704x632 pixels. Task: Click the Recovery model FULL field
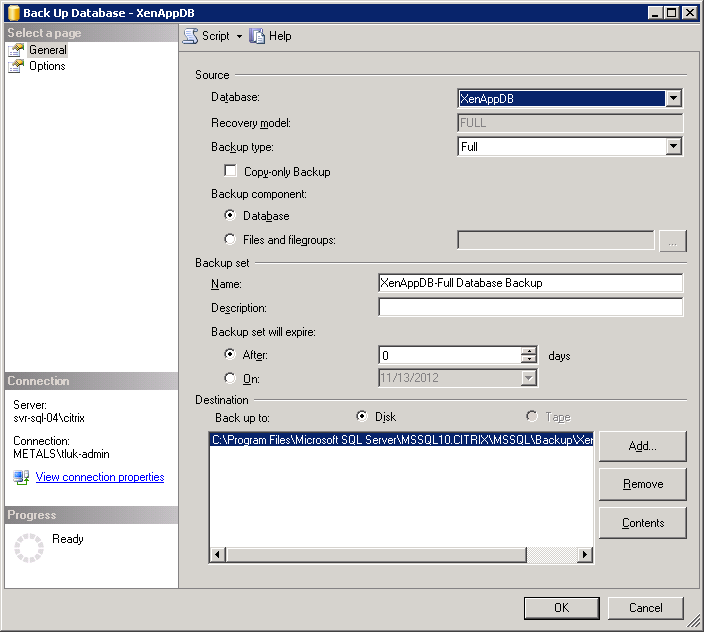tap(570, 123)
